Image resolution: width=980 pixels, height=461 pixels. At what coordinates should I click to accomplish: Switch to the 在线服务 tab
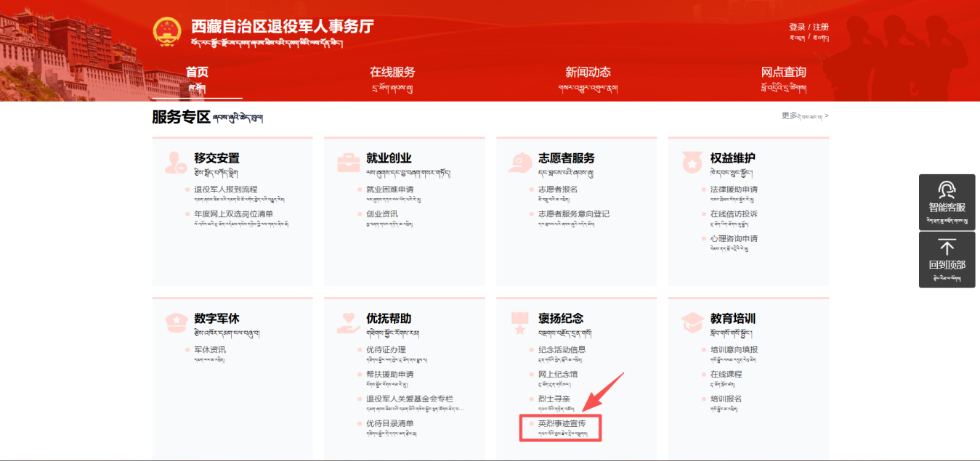pyautogui.click(x=392, y=73)
